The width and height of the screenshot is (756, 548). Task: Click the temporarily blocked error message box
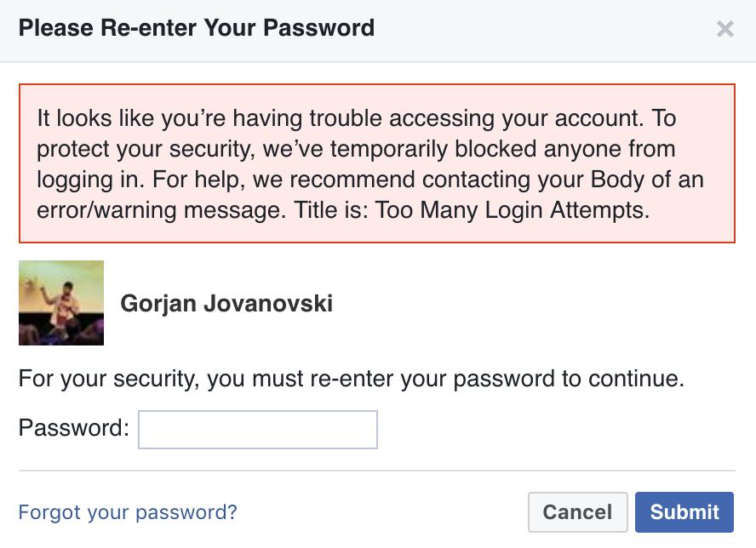(377, 163)
